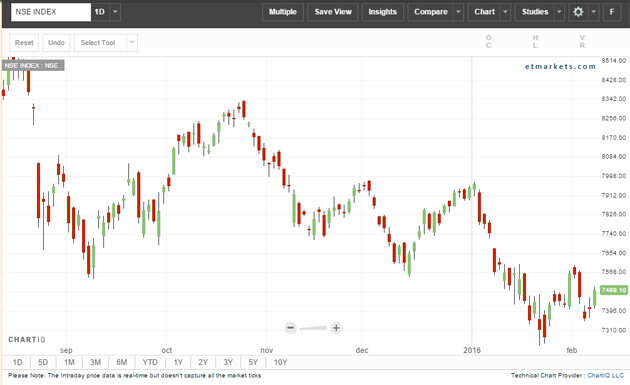Open the ChartIQ LLC link
Viewport: 630px width, 385px height.
click(x=605, y=375)
